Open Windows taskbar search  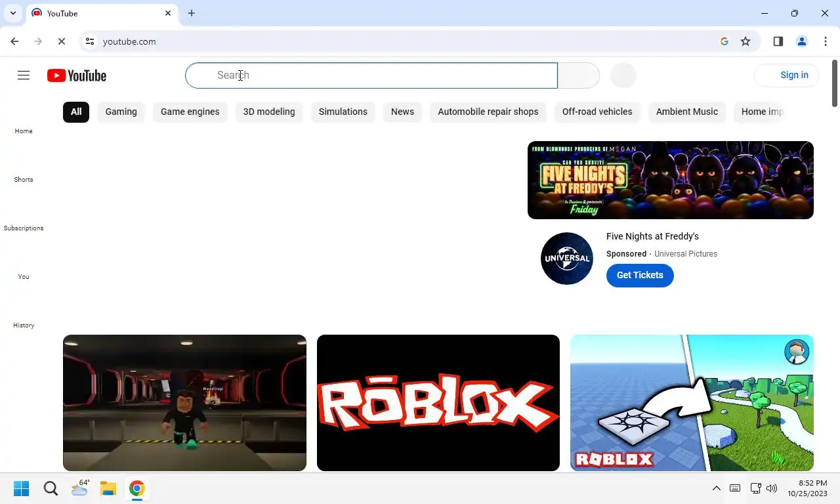(51, 488)
